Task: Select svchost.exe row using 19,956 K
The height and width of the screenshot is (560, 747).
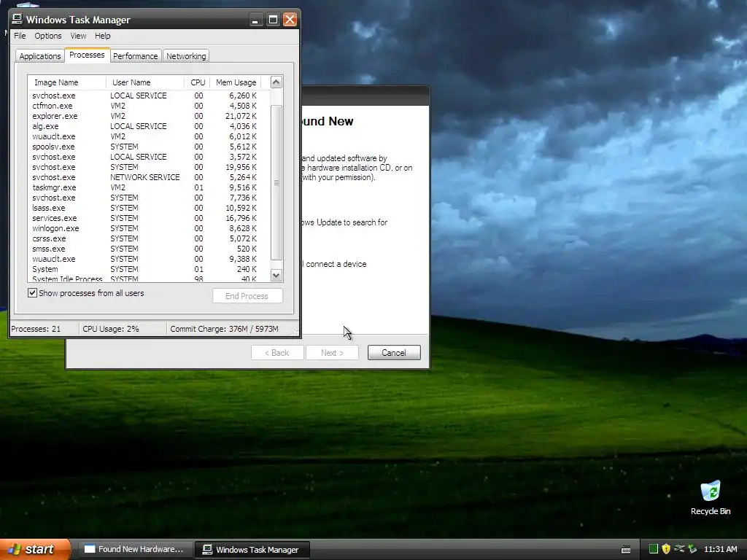Action: [x=144, y=167]
